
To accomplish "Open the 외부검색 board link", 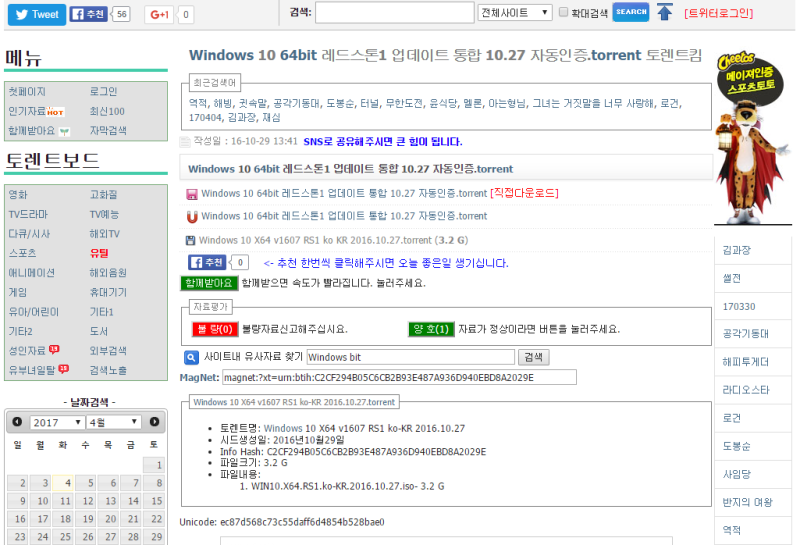I will pos(108,351).
